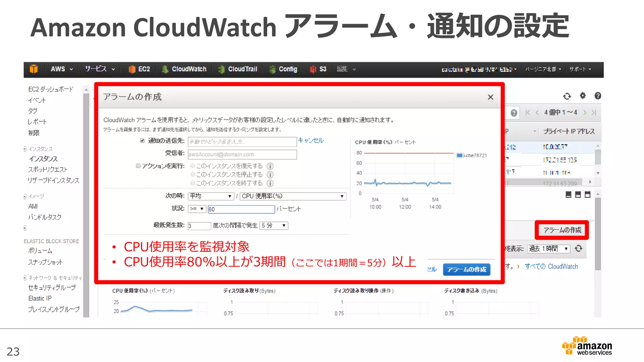Select third panel layout icon
644x362 pixels.
(x=587, y=195)
